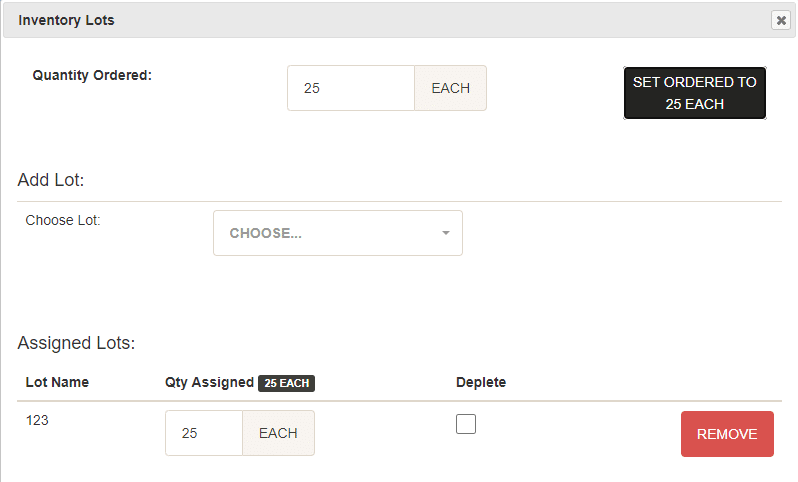Screen dimensions: 798x482
Task: Toggle the Deplete checkbox for lot 123
Action: [466, 424]
